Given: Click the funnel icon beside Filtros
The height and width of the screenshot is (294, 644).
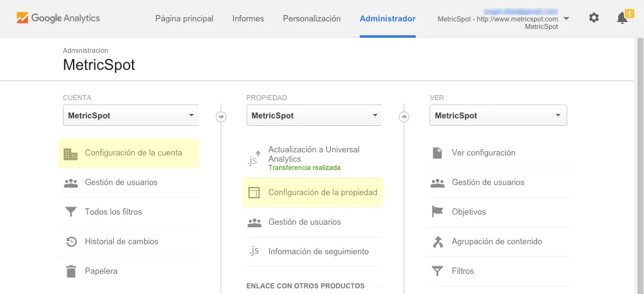Looking at the screenshot, I should pos(438,271).
